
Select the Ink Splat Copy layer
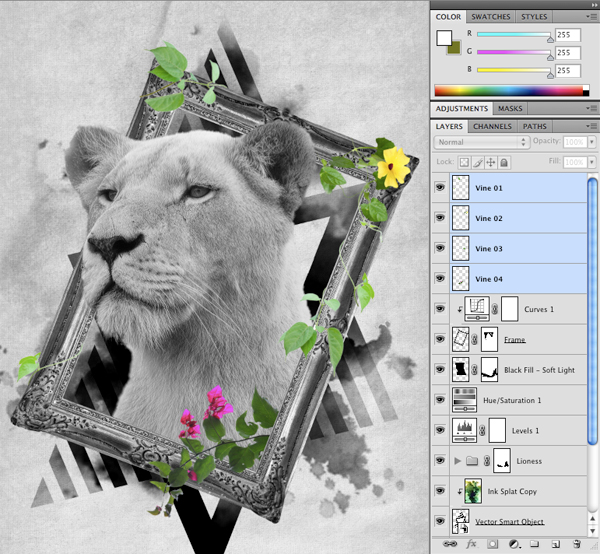tap(512, 491)
